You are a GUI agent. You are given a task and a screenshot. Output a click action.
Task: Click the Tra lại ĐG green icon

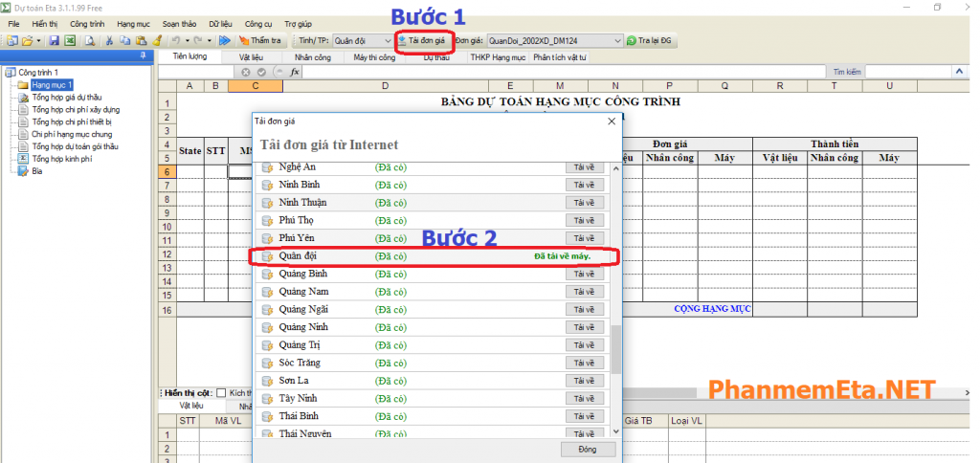632,41
